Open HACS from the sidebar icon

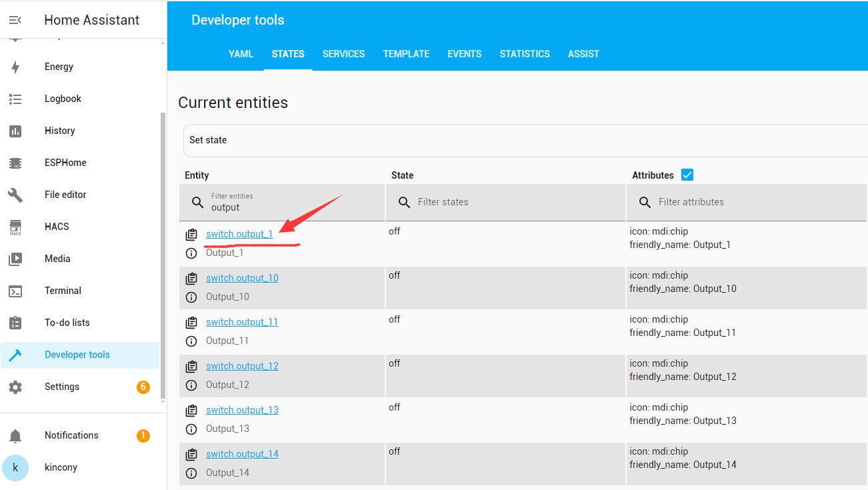15,227
